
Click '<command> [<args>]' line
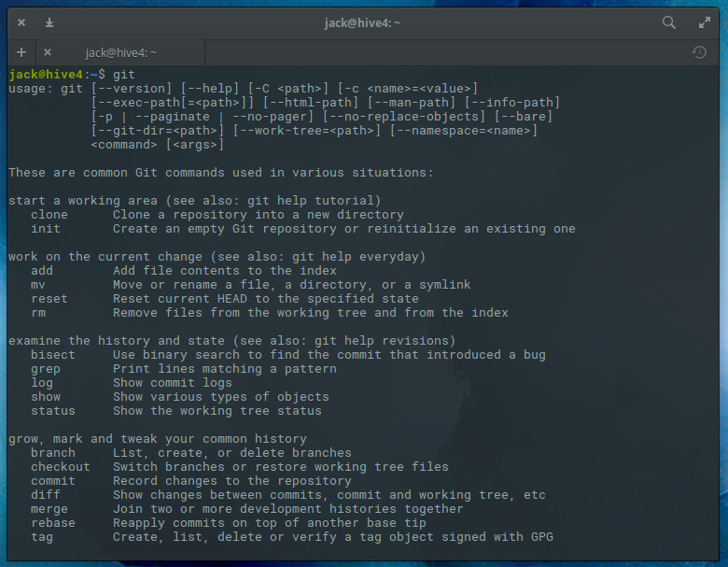(158, 145)
